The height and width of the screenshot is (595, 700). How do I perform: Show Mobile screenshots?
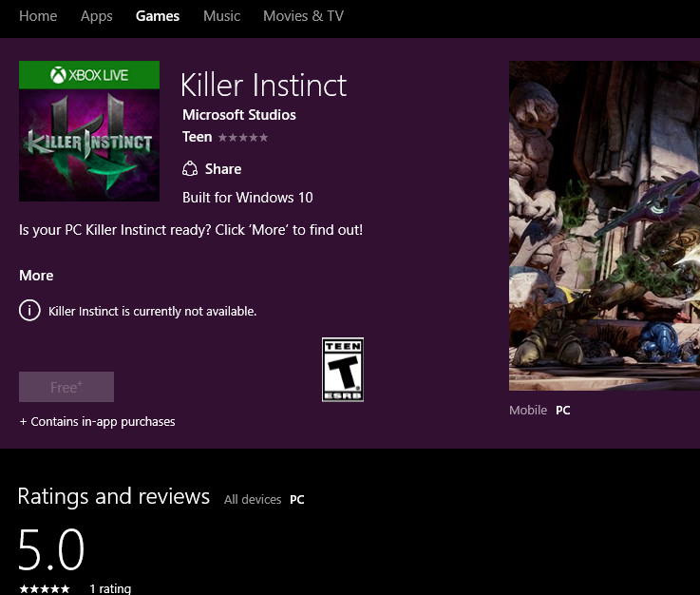pyautogui.click(x=528, y=410)
